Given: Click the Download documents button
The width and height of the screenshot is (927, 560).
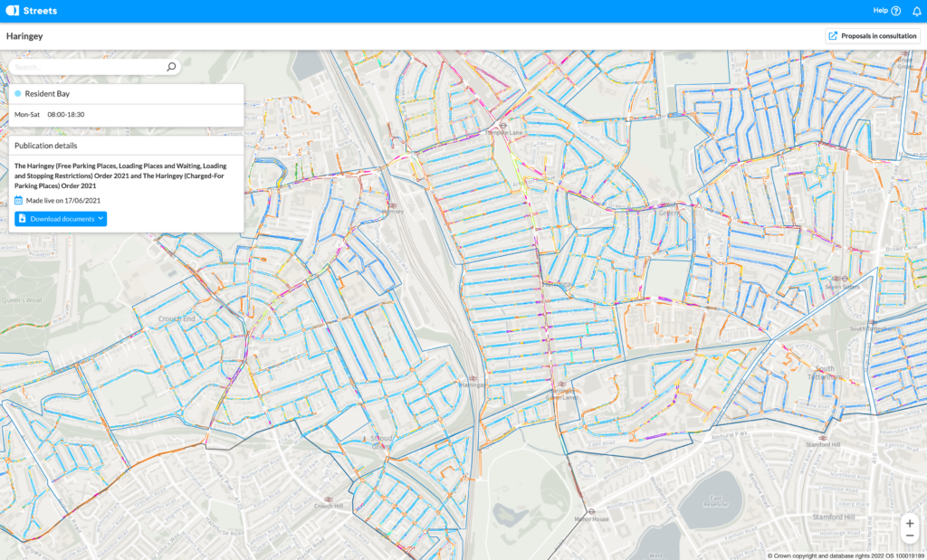Looking at the screenshot, I should (x=60, y=219).
